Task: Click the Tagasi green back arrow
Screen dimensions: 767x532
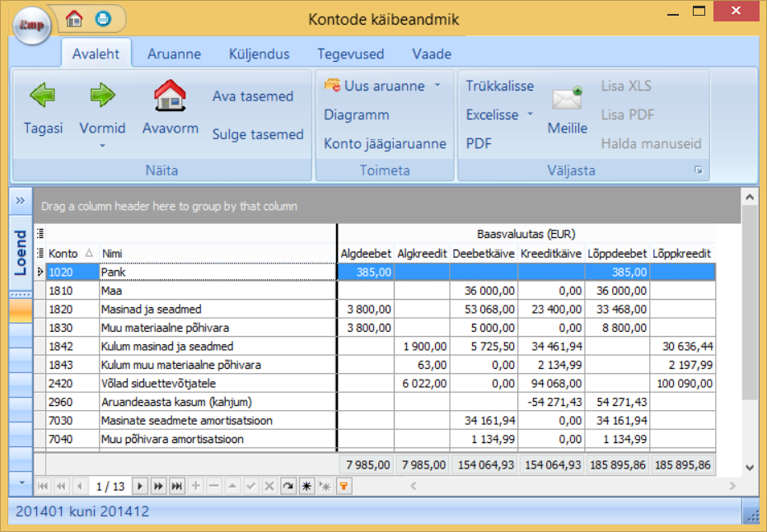Action: coord(43,96)
